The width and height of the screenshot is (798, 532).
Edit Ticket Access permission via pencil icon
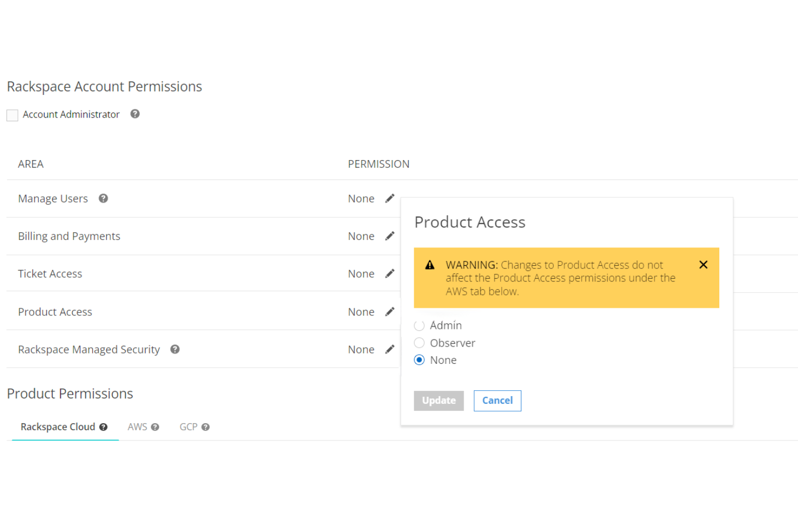pos(389,274)
